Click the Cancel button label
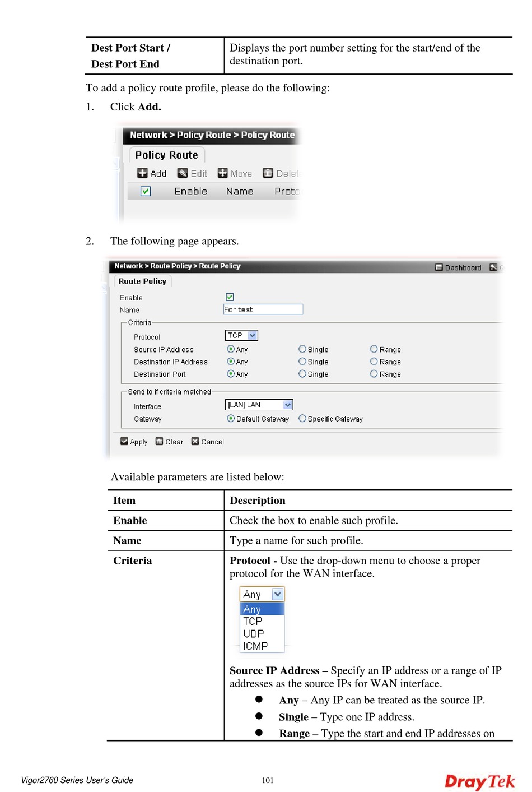The image size is (532, 792). click(213, 442)
